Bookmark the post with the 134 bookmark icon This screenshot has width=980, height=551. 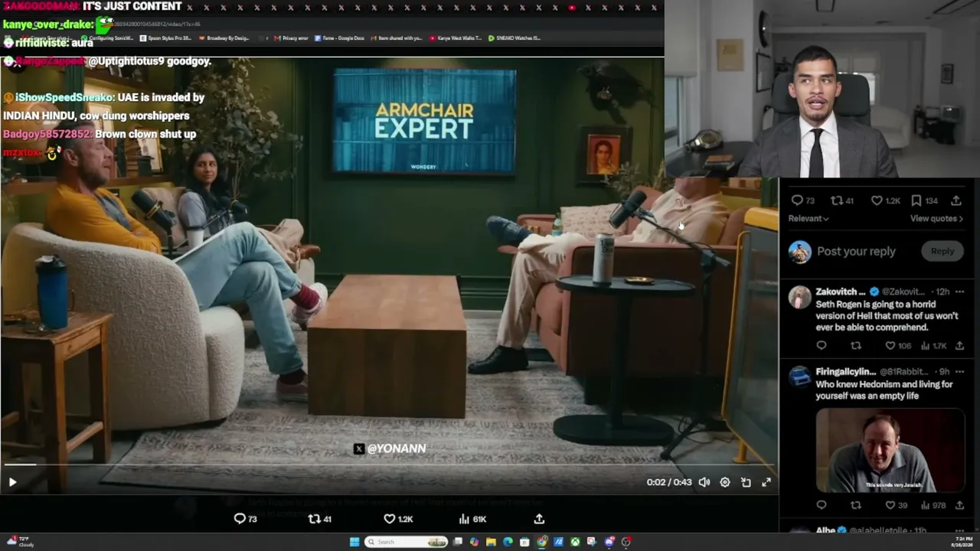(x=924, y=201)
